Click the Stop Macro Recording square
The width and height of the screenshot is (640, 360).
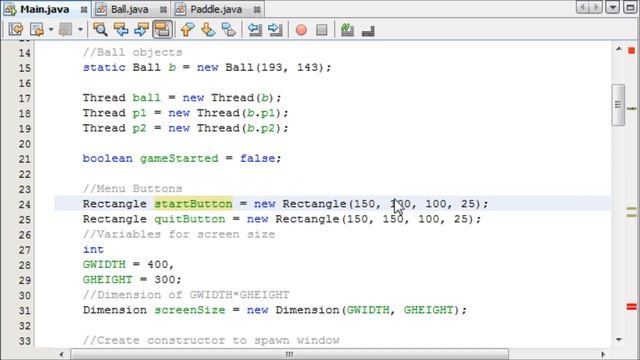pyautogui.click(x=322, y=30)
